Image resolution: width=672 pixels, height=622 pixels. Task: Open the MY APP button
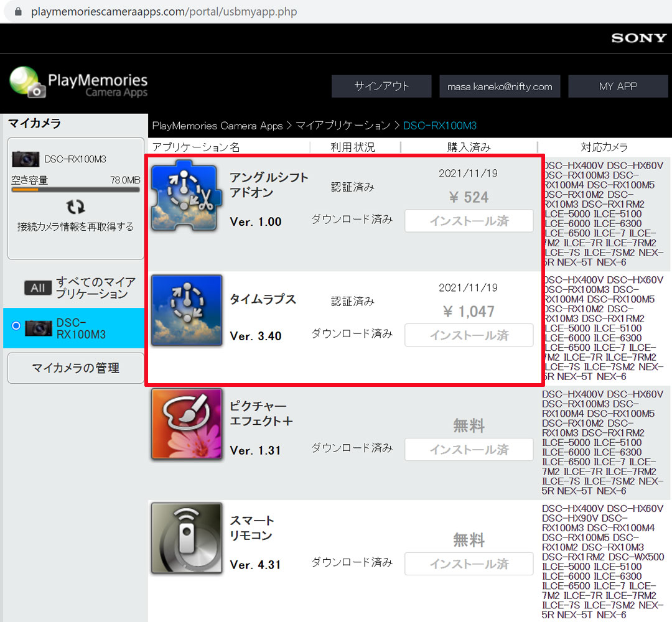pyautogui.click(x=618, y=86)
